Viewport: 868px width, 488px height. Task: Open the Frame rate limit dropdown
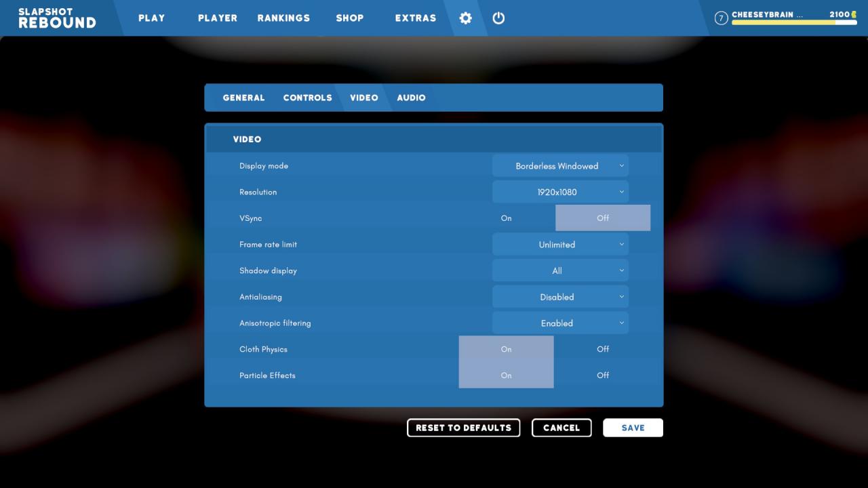pyautogui.click(x=560, y=245)
